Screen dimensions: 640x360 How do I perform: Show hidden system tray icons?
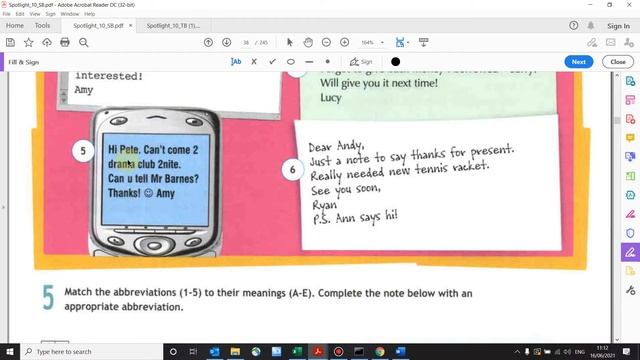[x=517, y=351]
